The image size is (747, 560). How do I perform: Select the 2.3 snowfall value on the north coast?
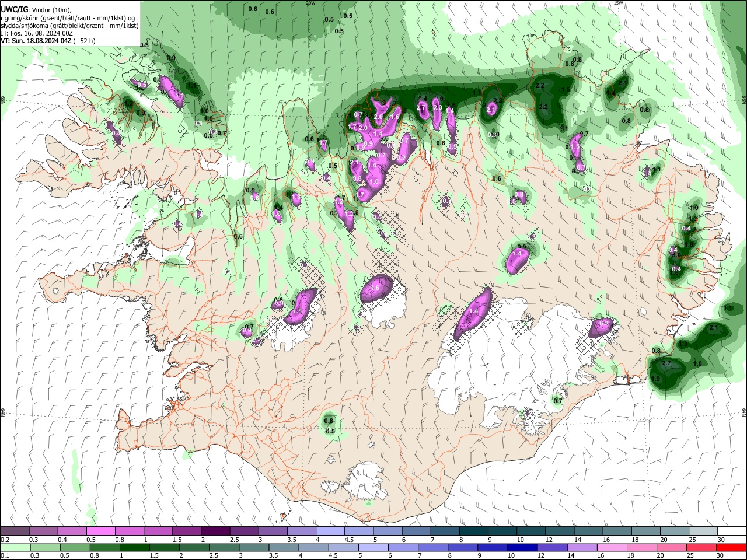(437, 107)
